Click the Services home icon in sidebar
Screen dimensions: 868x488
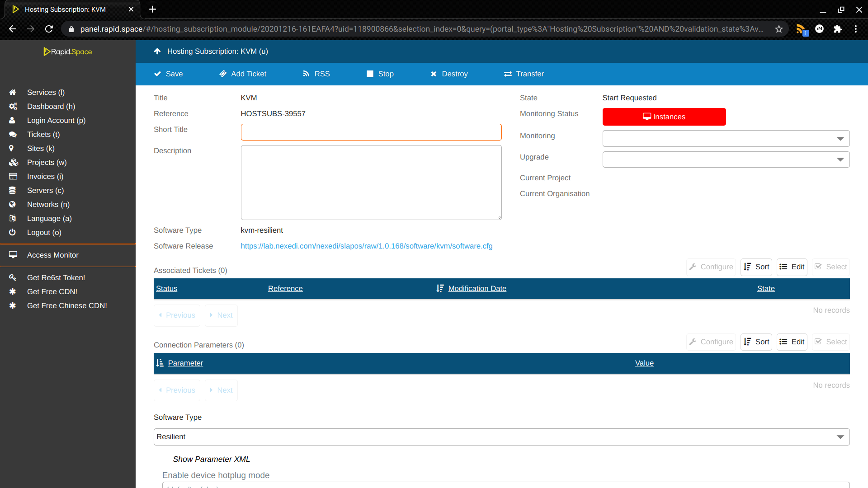click(x=13, y=92)
